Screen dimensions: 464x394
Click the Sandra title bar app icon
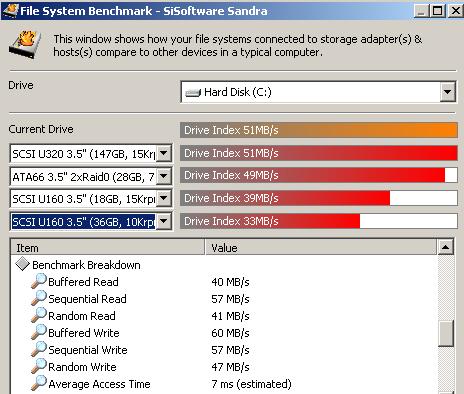pyautogui.click(x=10, y=10)
